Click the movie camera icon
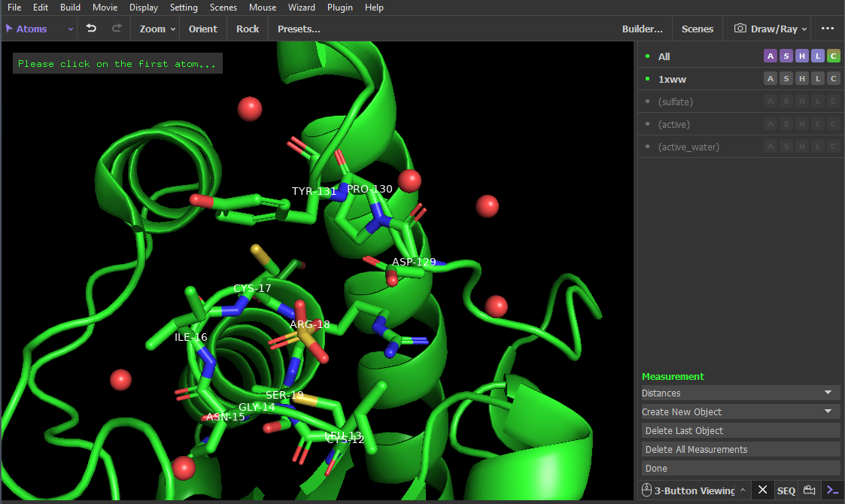The image size is (845, 504). pos(810,490)
